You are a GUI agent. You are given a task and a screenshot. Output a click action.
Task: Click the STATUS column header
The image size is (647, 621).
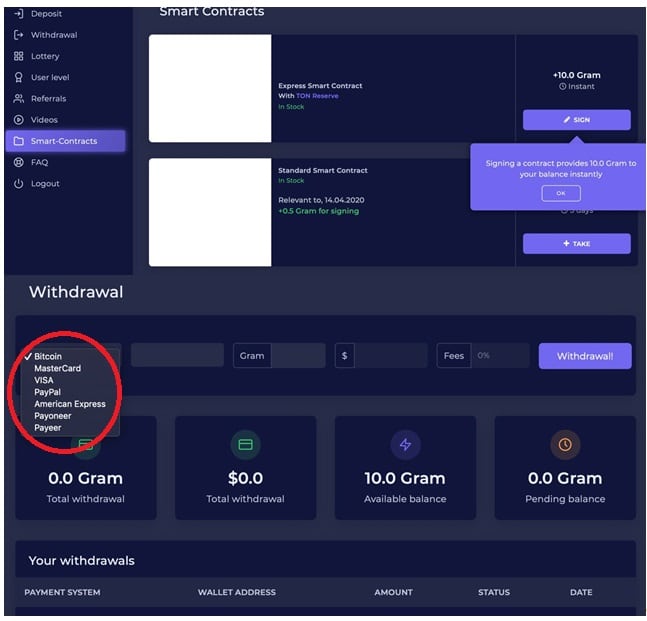point(494,593)
